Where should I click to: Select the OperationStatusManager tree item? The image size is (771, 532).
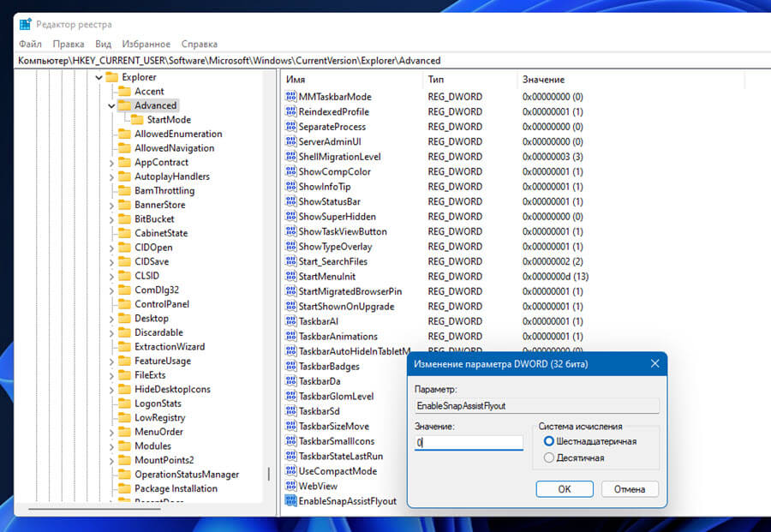187,474
